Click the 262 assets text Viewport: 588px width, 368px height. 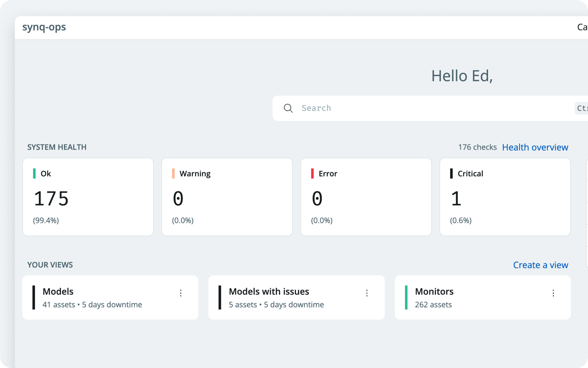(433, 305)
